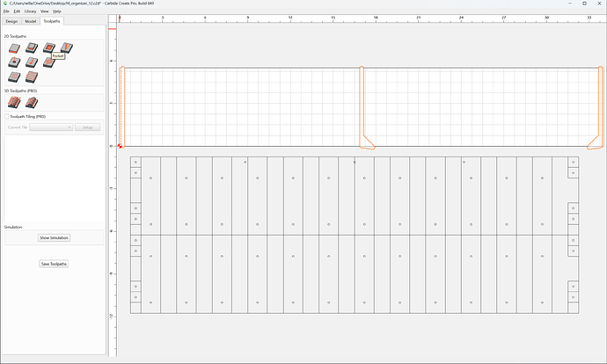Click the "3D Toolpaths (PRO)" heading
This screenshot has width=607, height=364.
click(x=20, y=91)
